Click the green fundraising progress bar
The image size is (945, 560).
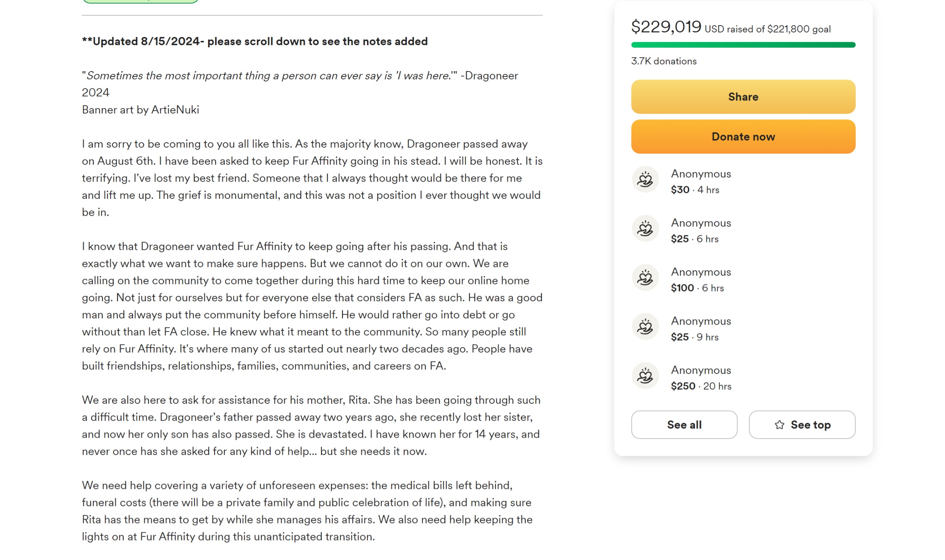(743, 45)
